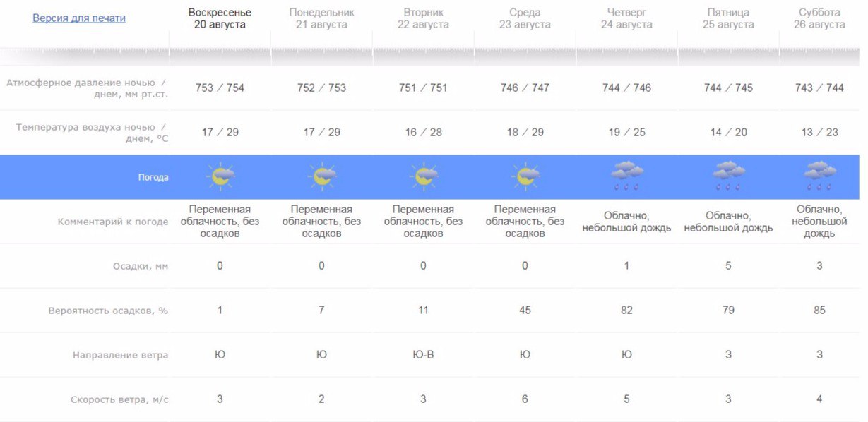Select the 'Понедельник 21 августа' column header
This screenshot has height=422, width=868.
point(321,18)
